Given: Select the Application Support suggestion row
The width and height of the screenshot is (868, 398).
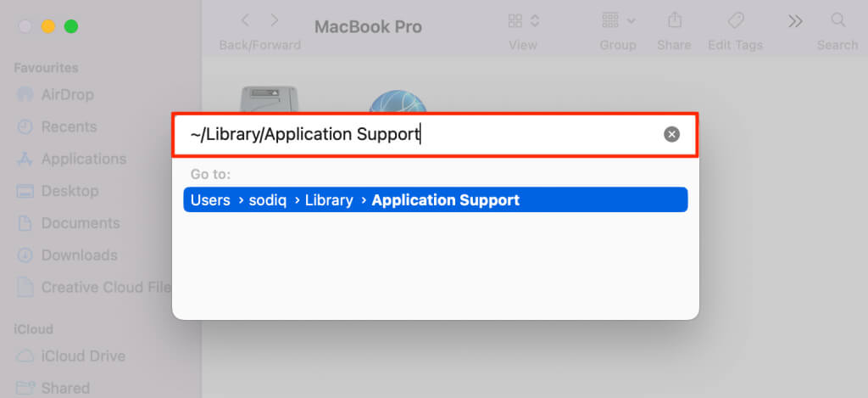Looking at the screenshot, I should 435,199.
